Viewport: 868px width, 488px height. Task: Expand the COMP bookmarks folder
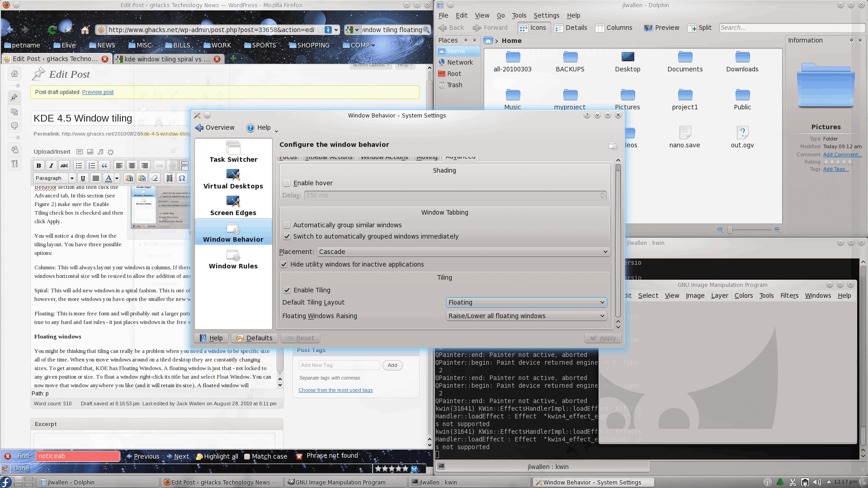tap(359, 45)
